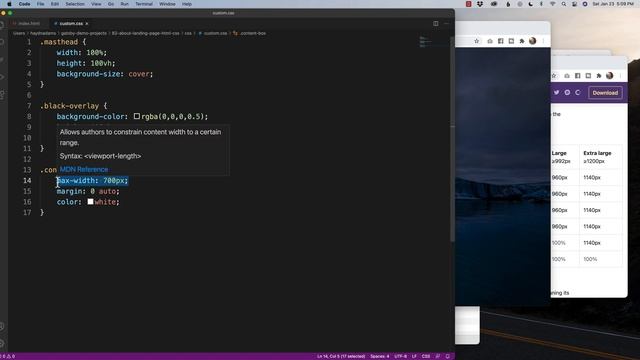The height and width of the screenshot is (360, 640).
Task: Click the .masthead selector on line 1
Action: 59,42
